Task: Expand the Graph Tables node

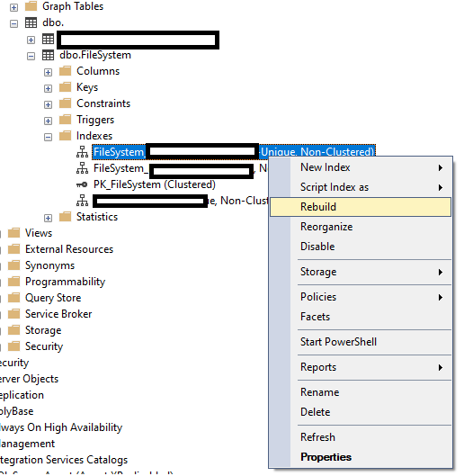Action: tap(13, 7)
